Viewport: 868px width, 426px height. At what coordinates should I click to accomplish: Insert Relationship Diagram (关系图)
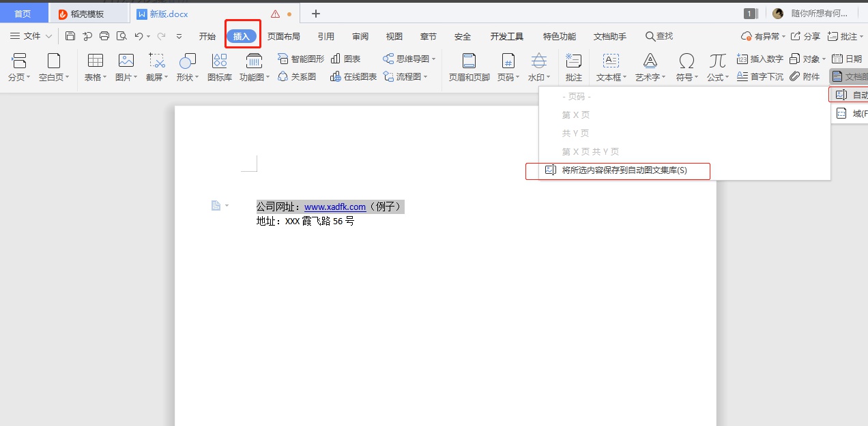click(297, 77)
